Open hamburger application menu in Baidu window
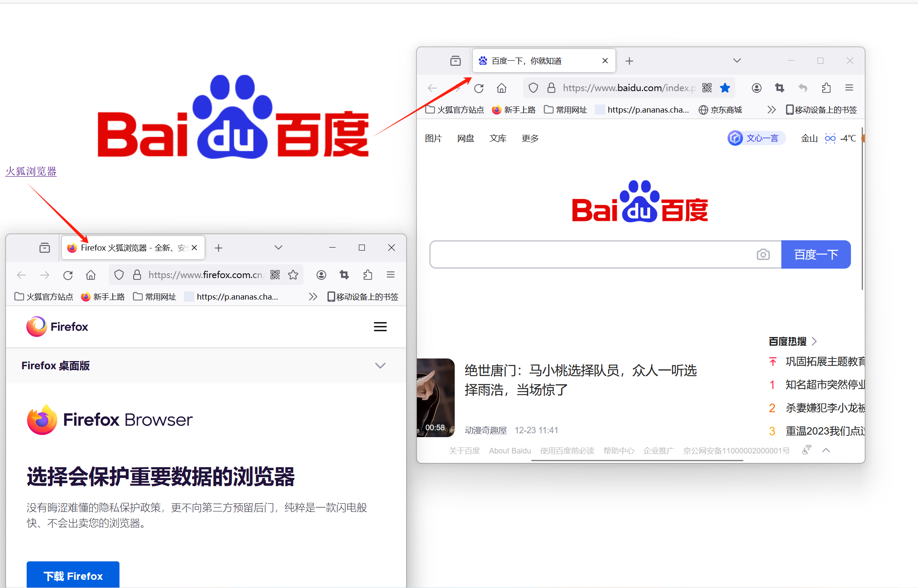918x588 pixels. (849, 88)
